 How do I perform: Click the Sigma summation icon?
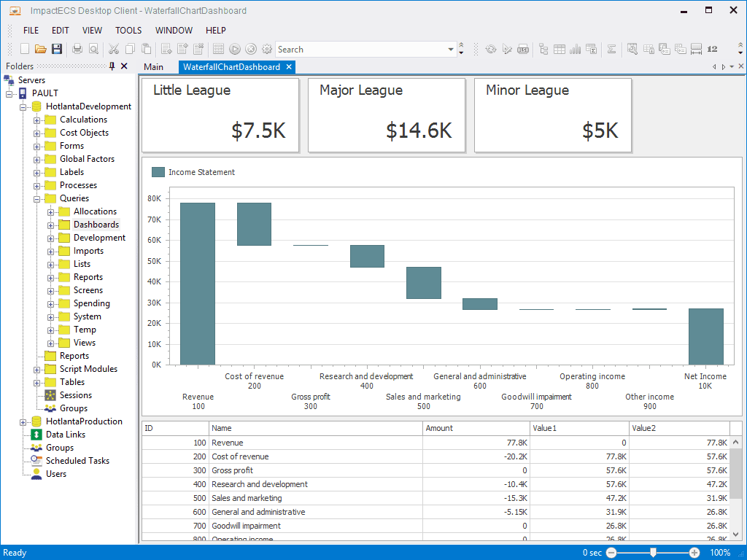tap(611, 49)
